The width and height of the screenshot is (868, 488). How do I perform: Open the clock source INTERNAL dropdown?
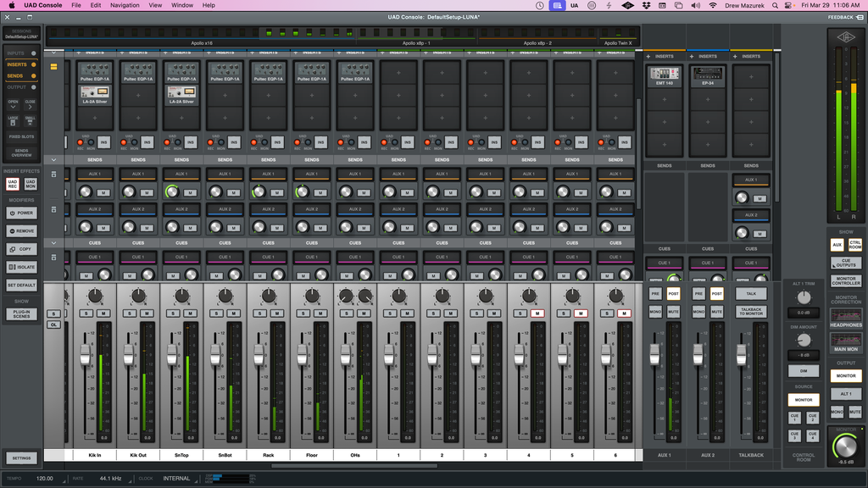(x=176, y=479)
